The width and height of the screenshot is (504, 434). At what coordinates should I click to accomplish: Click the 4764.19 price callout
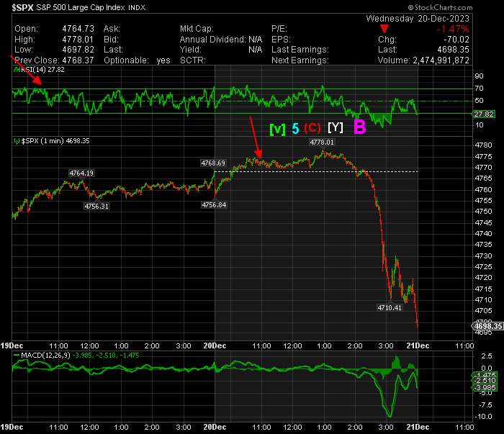[81, 173]
